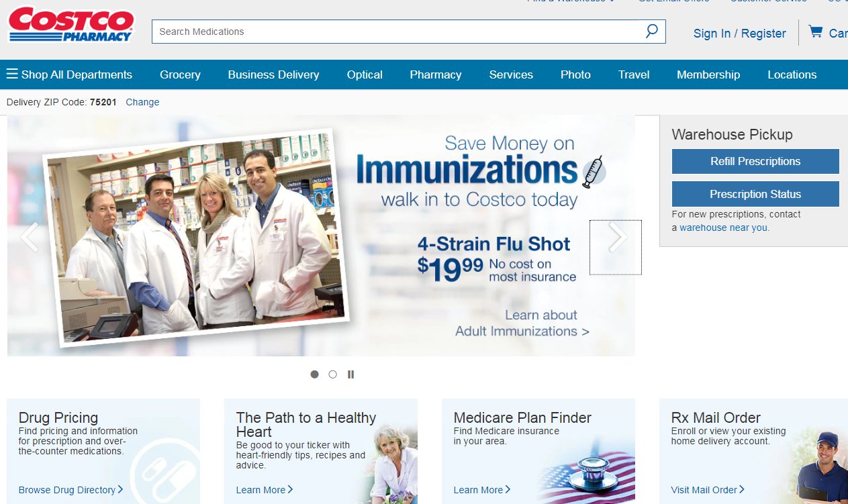
Task: Change the delivery ZIP code
Action: pyautogui.click(x=142, y=102)
